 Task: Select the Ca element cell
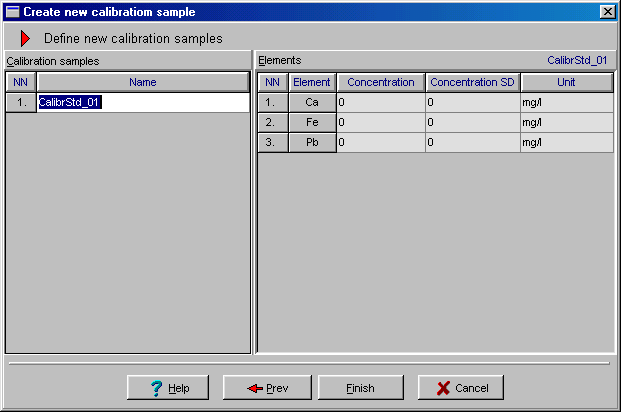pos(312,103)
